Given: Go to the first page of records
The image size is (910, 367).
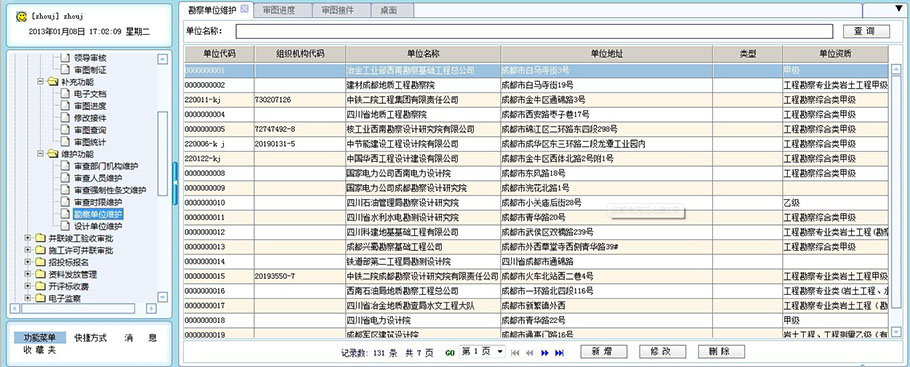Looking at the screenshot, I should (515, 352).
